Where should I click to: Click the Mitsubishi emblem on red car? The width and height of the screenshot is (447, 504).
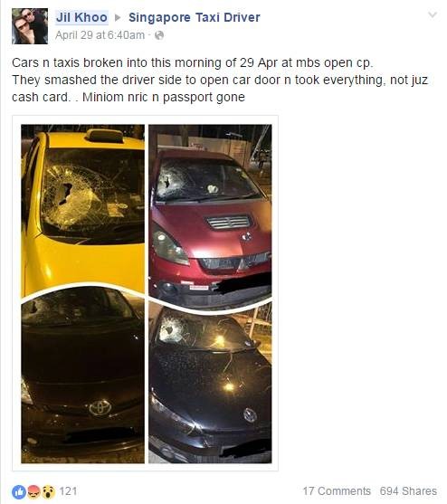(246, 237)
